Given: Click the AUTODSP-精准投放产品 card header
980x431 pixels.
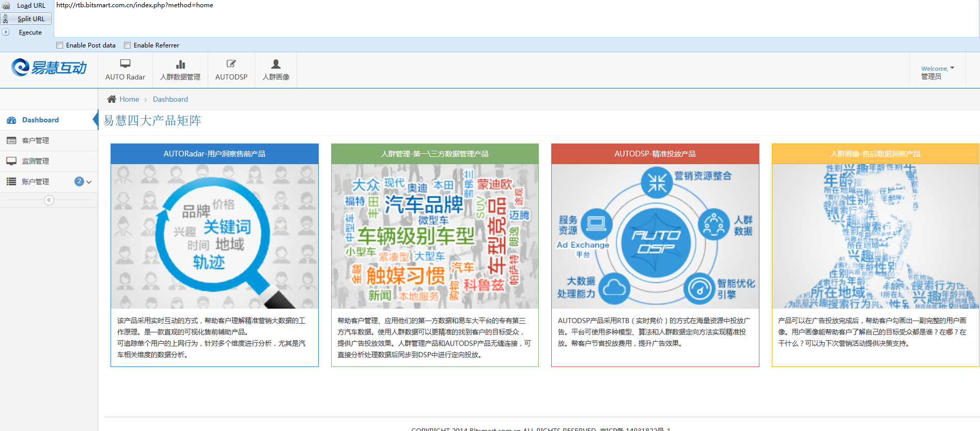Looking at the screenshot, I should click(655, 154).
